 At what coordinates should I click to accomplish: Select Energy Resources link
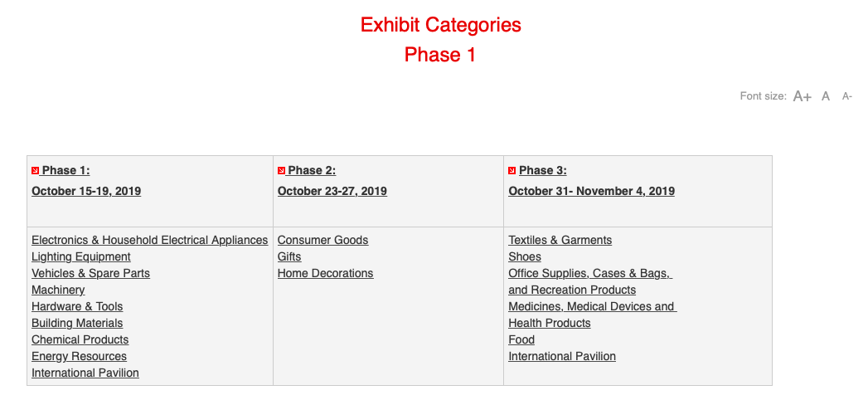79,356
